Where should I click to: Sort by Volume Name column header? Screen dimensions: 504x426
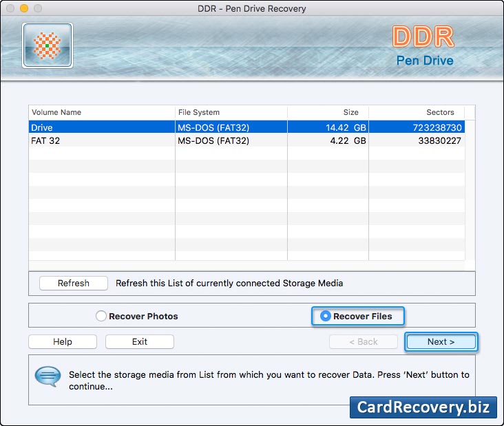[102, 112]
